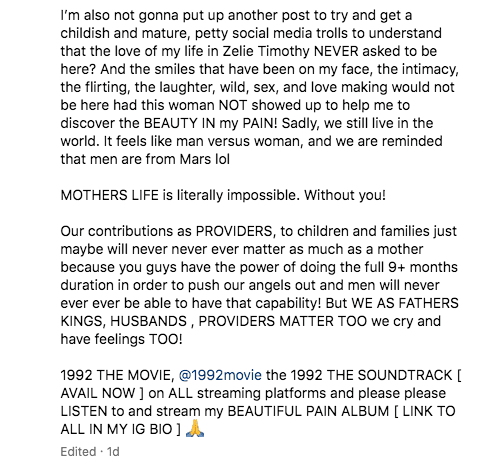489x460 pixels.
Task: Click the words "full 9+ months"
Action: (x=409, y=267)
